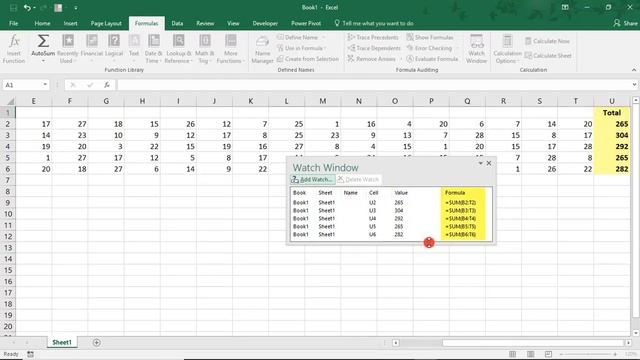Open Date & Time functions
Viewport: 640px width, 360px height.
point(153,49)
